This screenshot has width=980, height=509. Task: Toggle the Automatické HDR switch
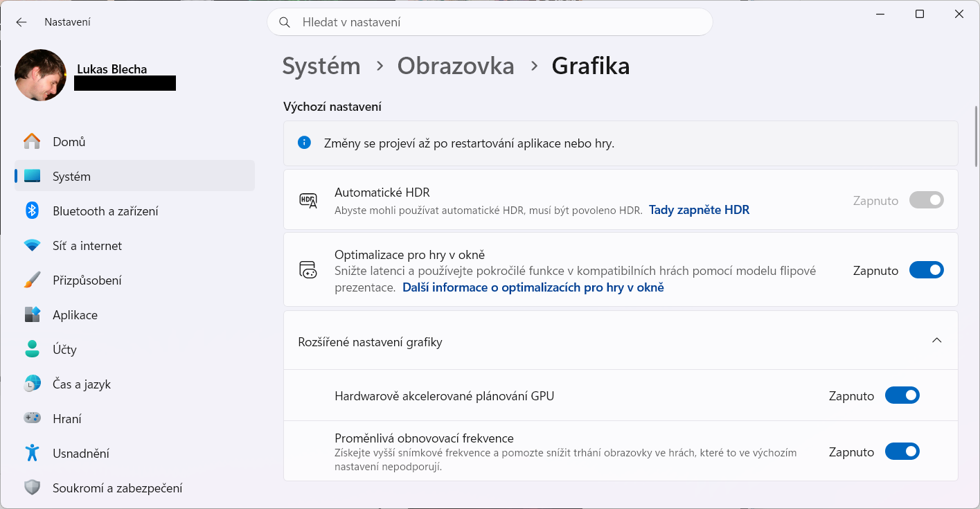926,200
